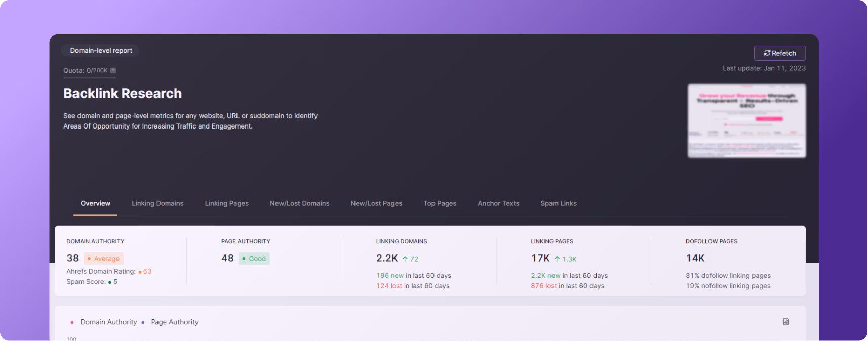Open the Linking Domains tab
Screen dimensions: 868x341
click(x=157, y=203)
